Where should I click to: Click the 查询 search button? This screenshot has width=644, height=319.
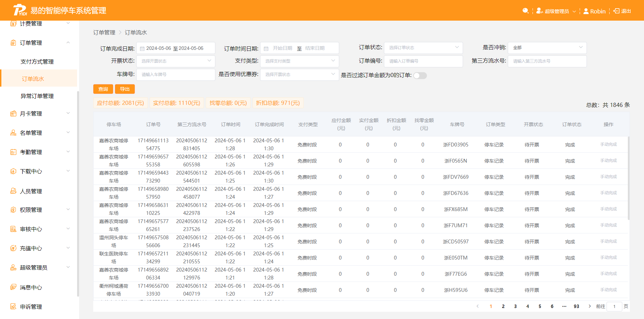tap(103, 89)
